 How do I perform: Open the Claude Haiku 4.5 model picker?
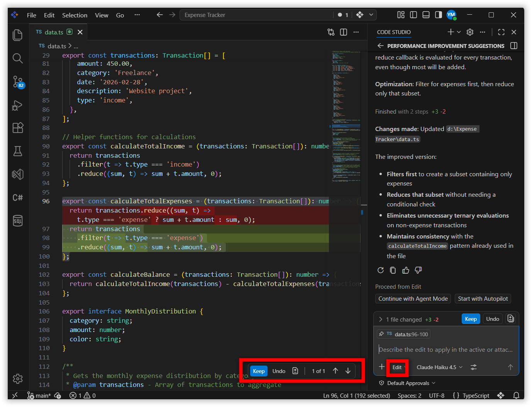click(x=439, y=367)
